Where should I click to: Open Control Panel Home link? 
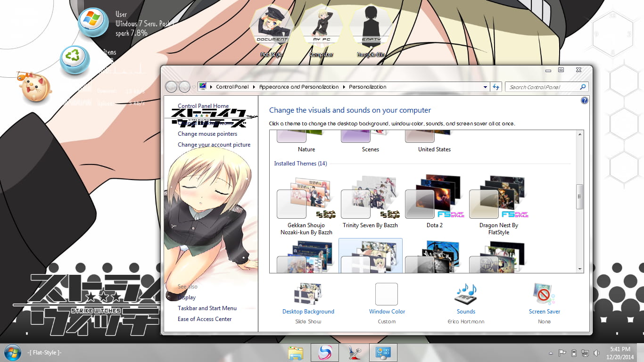click(x=203, y=106)
